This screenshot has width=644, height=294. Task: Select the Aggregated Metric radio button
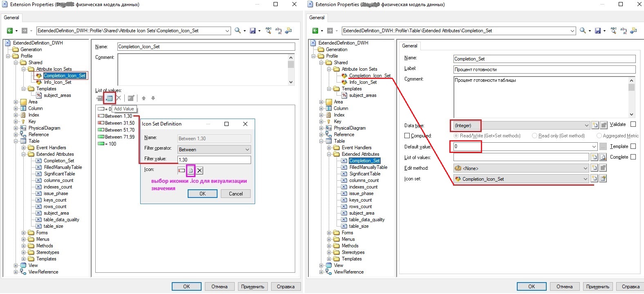click(x=599, y=136)
